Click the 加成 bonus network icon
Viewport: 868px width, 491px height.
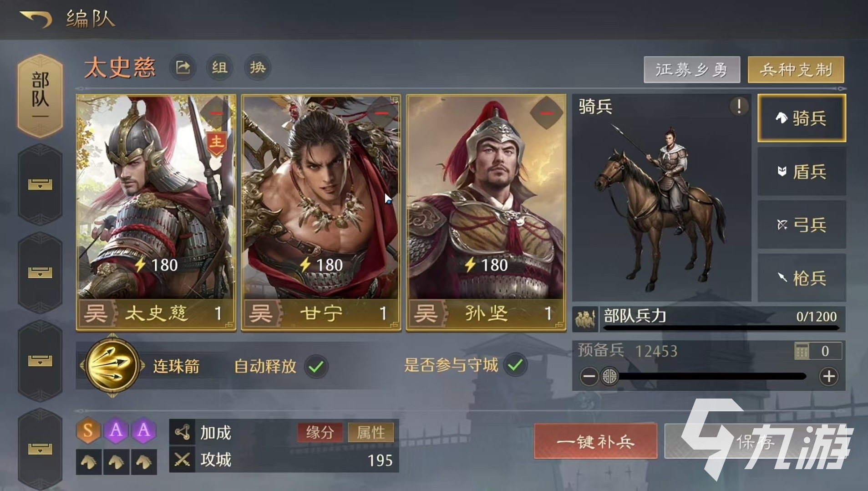[x=182, y=432]
